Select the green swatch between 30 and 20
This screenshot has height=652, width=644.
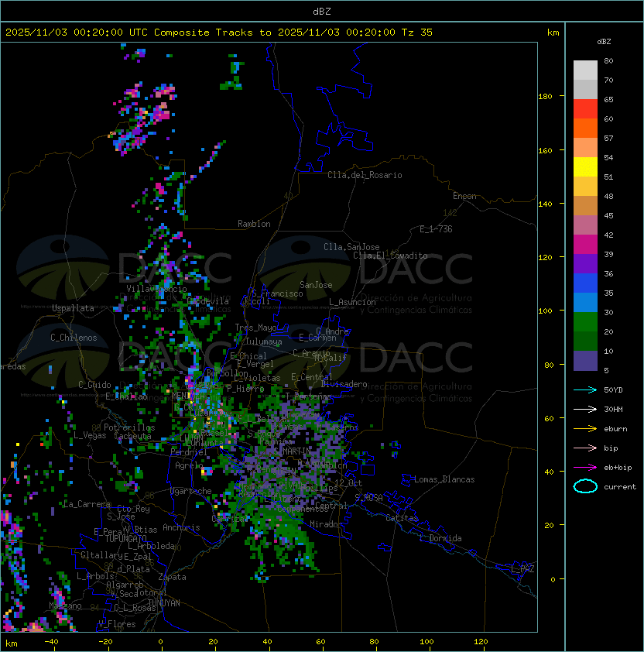[x=585, y=322]
